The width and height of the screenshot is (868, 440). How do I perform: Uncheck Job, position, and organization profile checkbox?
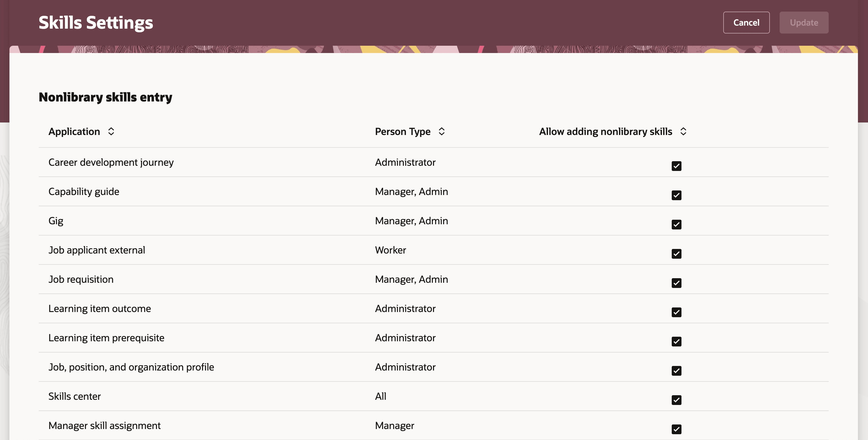coord(677,371)
